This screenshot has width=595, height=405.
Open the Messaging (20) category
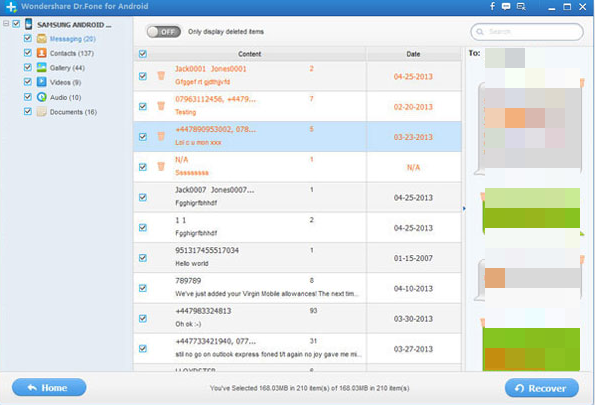click(72, 39)
